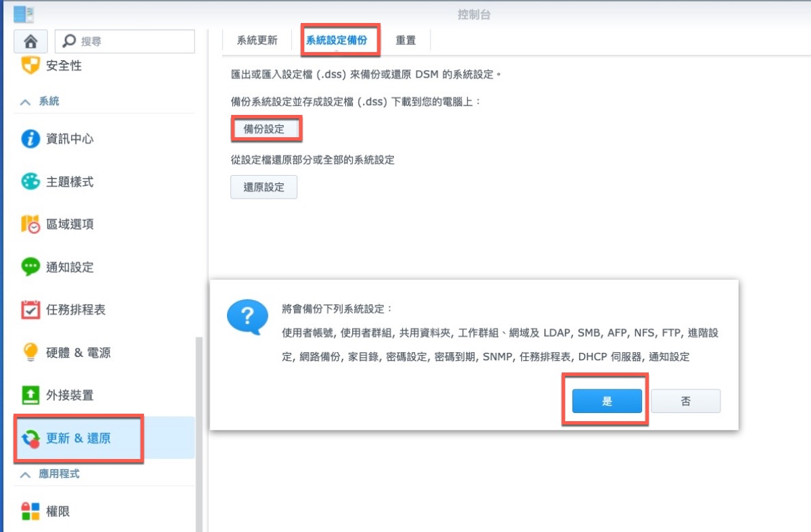Click the Home icon button
Screen dimensions: 811x532
coord(30,41)
